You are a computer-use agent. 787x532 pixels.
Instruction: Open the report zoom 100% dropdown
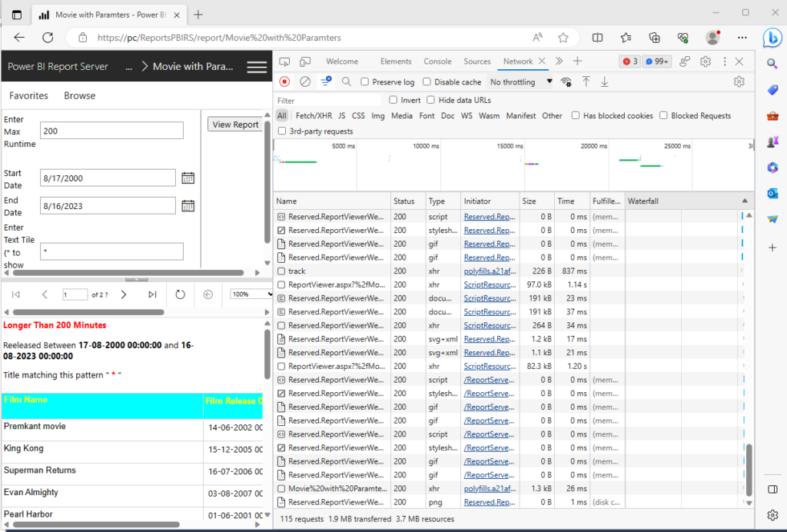251,294
